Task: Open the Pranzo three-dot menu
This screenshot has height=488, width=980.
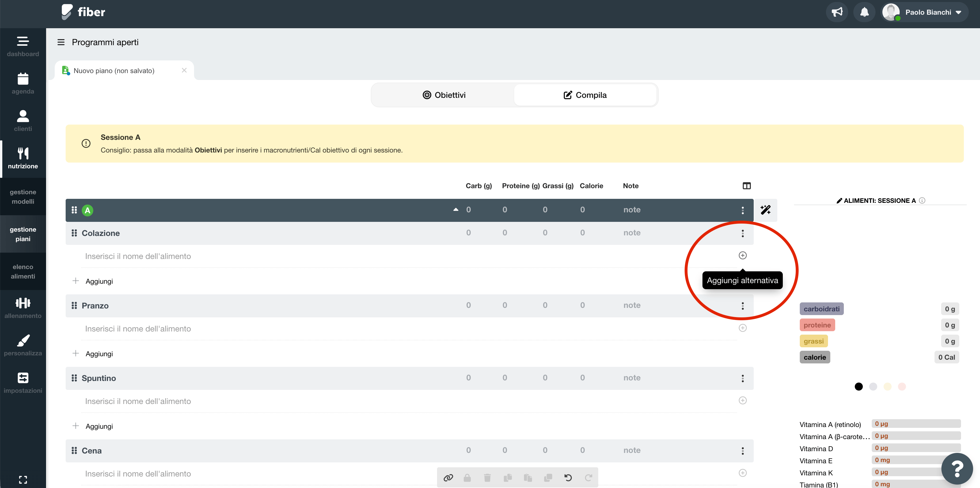Action: click(742, 306)
